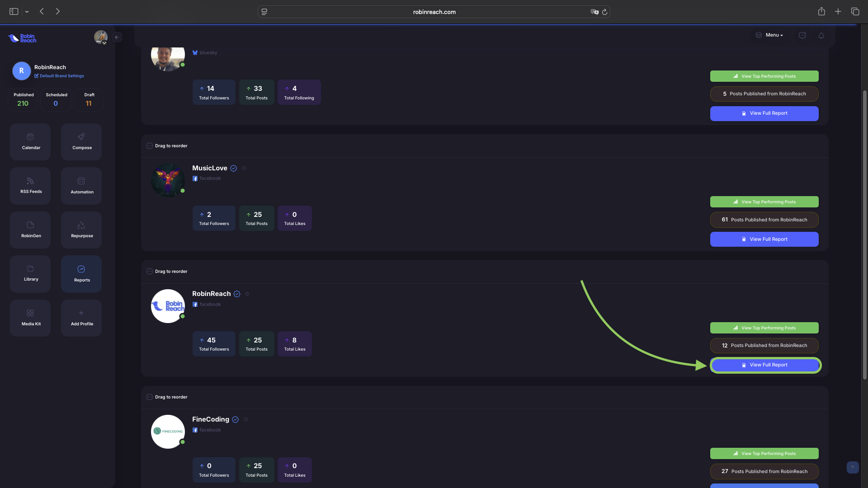Open the Automation tile
868x488 pixels.
pyautogui.click(x=81, y=186)
